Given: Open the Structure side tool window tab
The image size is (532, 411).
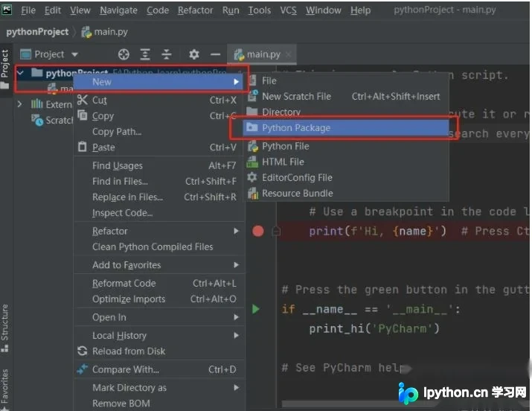Looking at the screenshot, I should coord(4,327).
